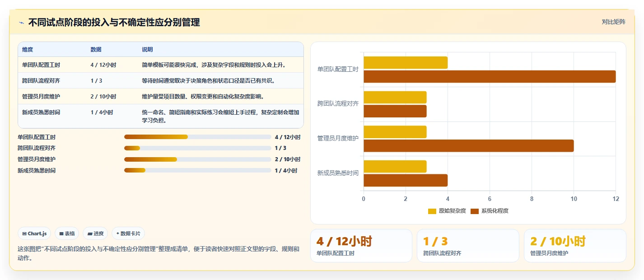The height and width of the screenshot is (280, 644).
Task: Click the x-axis tick label 0
Action: click(x=364, y=199)
